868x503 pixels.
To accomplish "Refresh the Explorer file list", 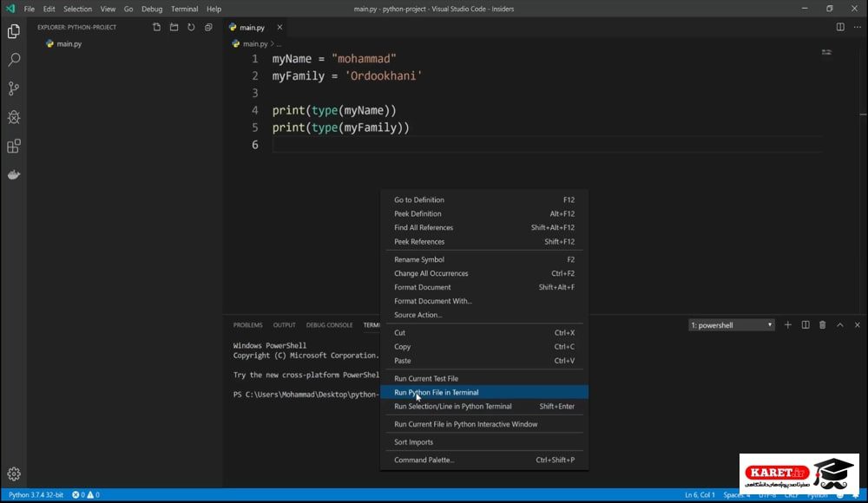I will tap(191, 27).
